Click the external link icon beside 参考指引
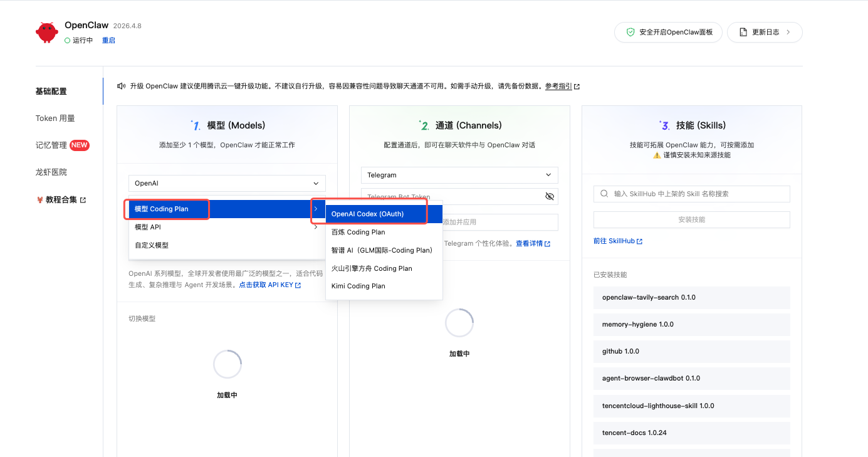 [577, 87]
